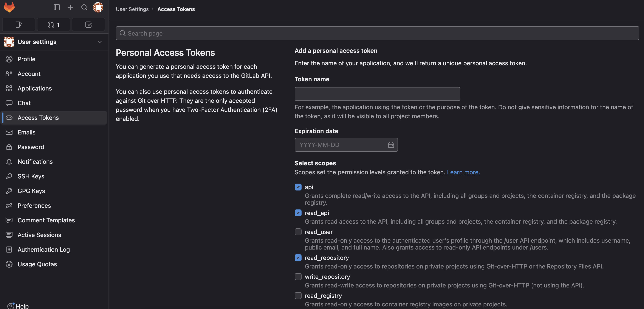Screen dimensions: 644x309
Task: Expand the User settings chevron dropdown
Action: [100, 42]
